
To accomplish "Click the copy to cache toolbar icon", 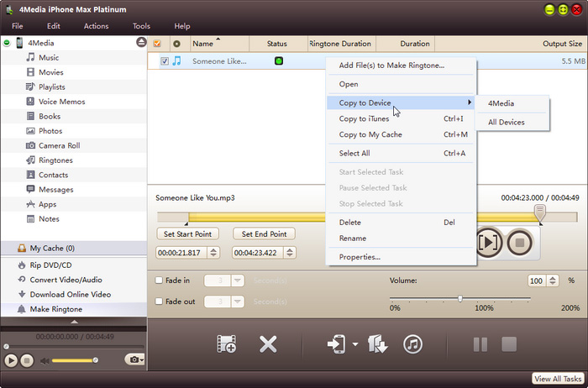I will click(x=377, y=343).
